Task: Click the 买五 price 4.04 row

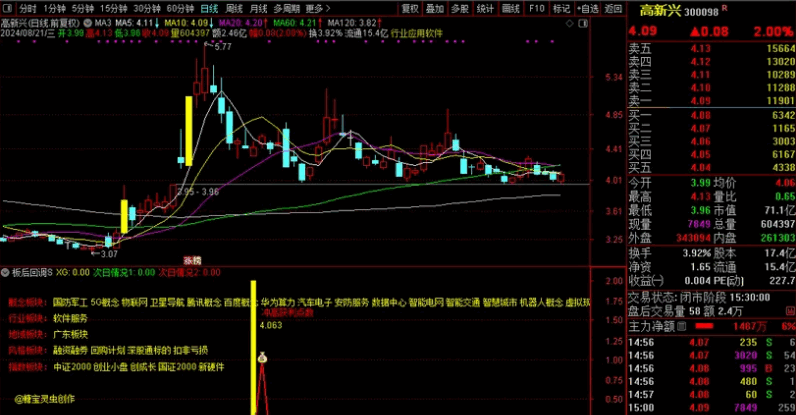Action: [712, 168]
